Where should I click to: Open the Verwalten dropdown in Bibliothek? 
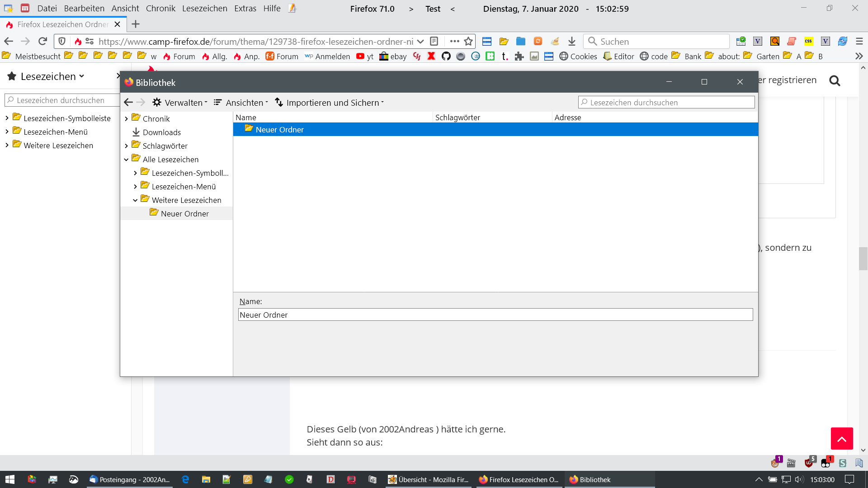pos(180,103)
